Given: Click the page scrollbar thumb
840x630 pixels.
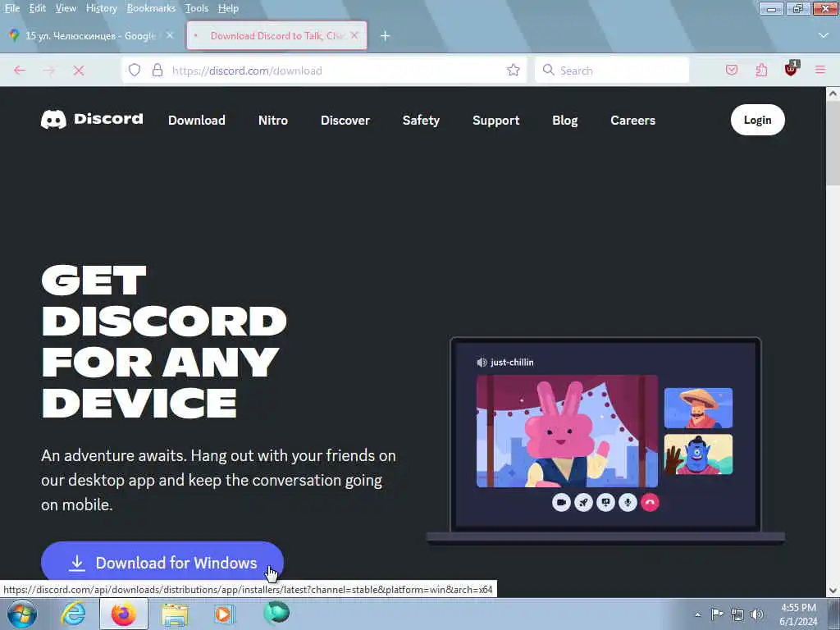Looking at the screenshot, I should click(833, 143).
